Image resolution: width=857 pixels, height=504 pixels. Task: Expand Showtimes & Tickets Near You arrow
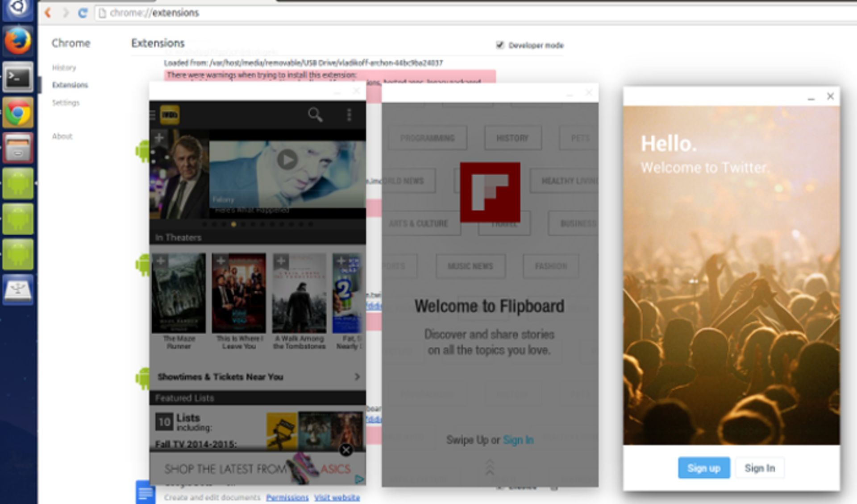[357, 377]
